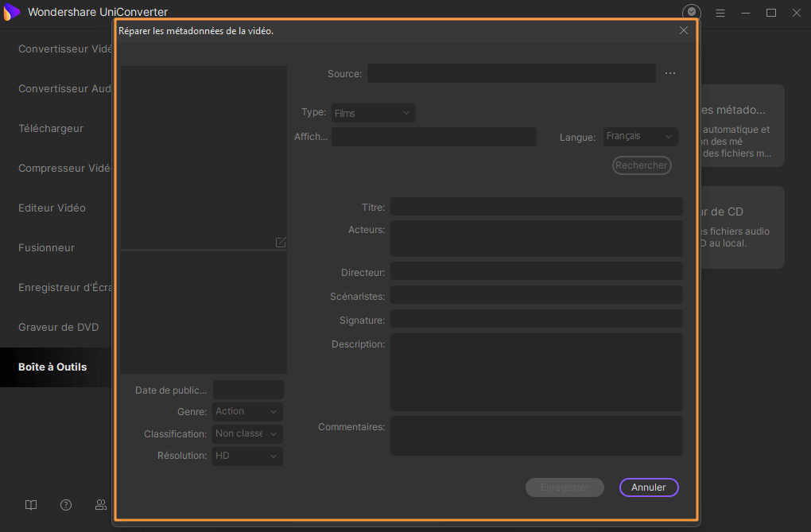Expand the Type dropdown showing Films
Screen dimensions: 811x532
tap(373, 113)
